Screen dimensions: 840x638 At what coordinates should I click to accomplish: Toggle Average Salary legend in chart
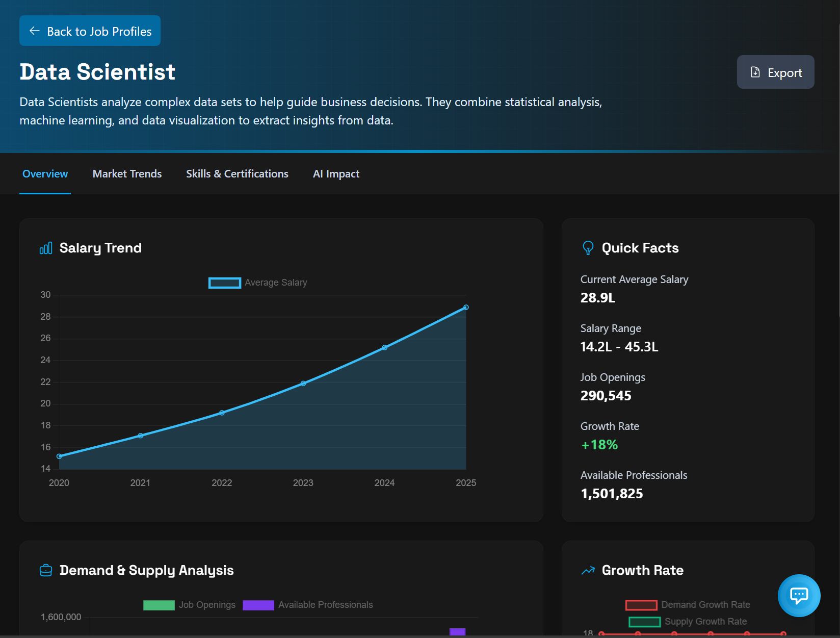257,283
